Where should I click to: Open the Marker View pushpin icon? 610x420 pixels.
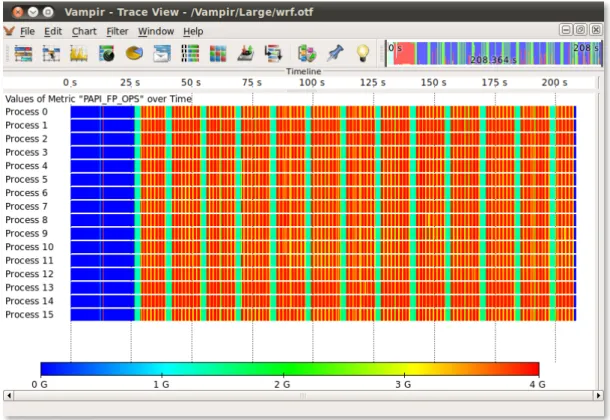click(x=335, y=53)
